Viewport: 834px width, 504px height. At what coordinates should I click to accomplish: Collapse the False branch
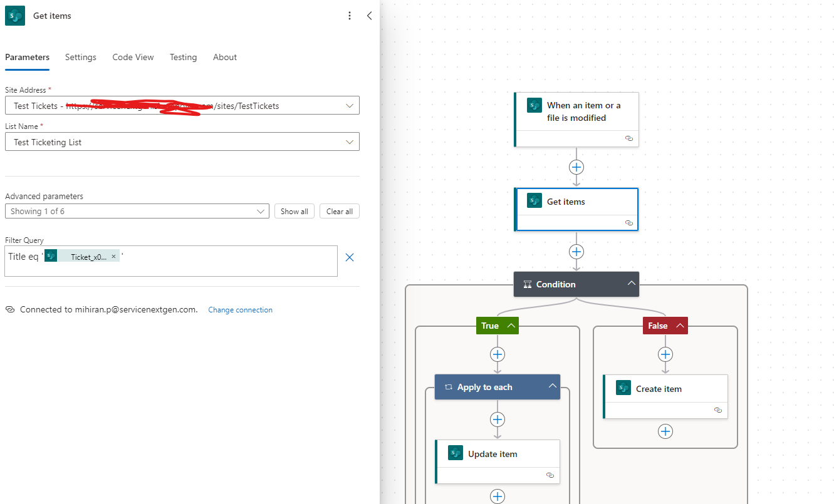[x=679, y=326]
